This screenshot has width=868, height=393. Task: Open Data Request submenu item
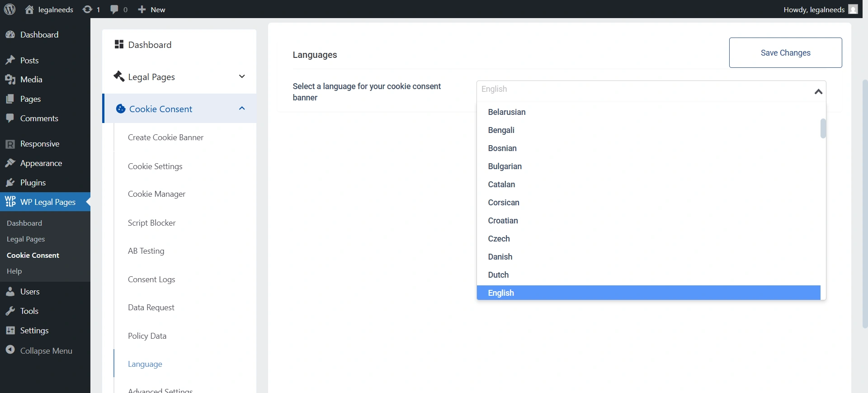(x=151, y=308)
